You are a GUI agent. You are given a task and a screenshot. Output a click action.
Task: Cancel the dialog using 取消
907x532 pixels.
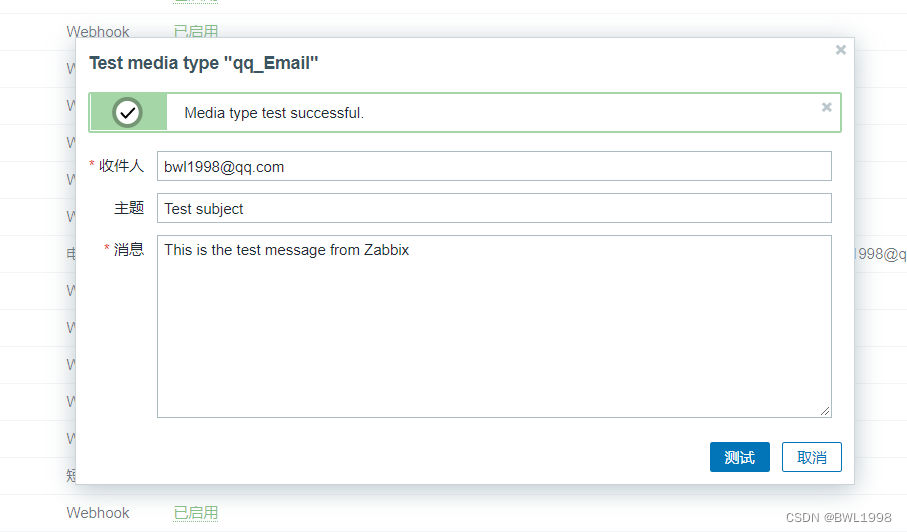[812, 457]
